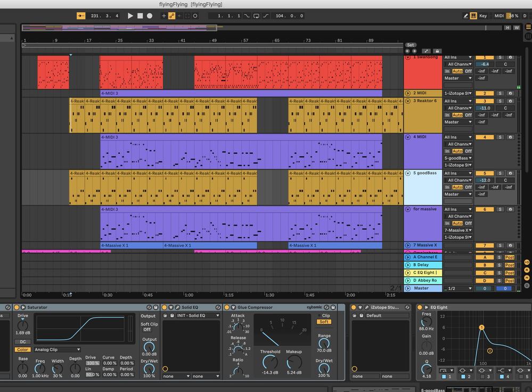Select the 4-Massive X 1 clip at bar 25
532x392 pixels.
[x=132, y=246]
